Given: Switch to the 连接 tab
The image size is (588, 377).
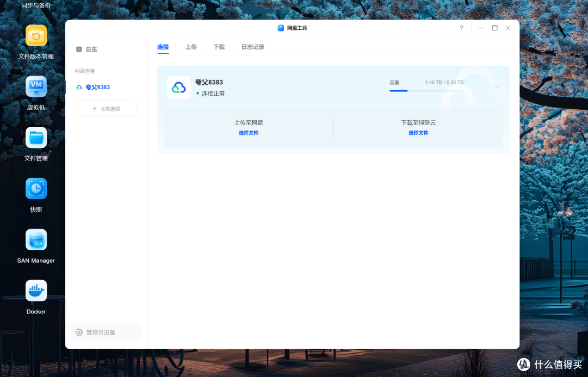Looking at the screenshot, I should click(163, 47).
